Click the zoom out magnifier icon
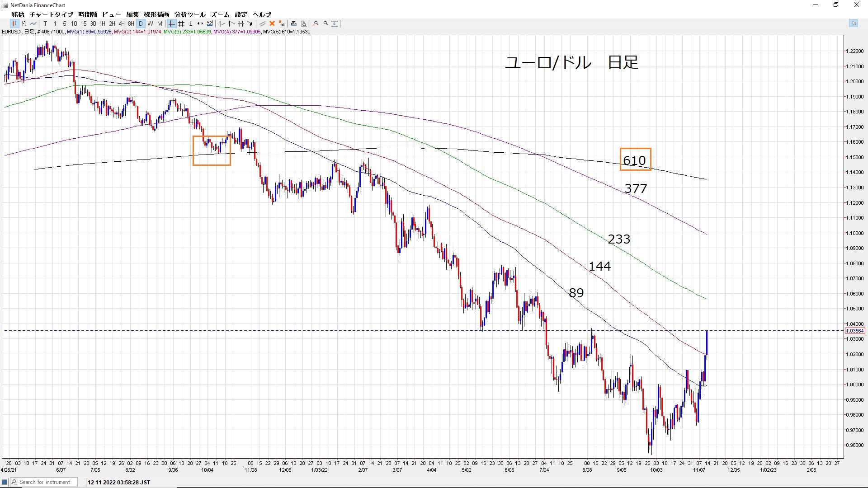This screenshot has height=488, width=868. pyautogui.click(x=325, y=23)
